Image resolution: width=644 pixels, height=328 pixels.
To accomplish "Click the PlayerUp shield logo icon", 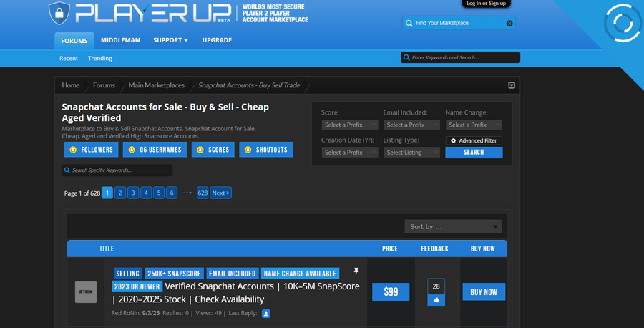I will tap(59, 13).
